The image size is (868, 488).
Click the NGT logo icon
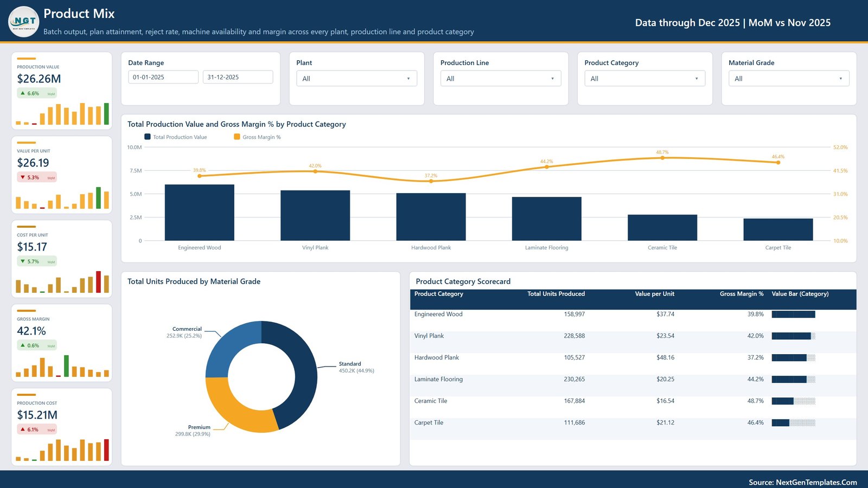24,22
